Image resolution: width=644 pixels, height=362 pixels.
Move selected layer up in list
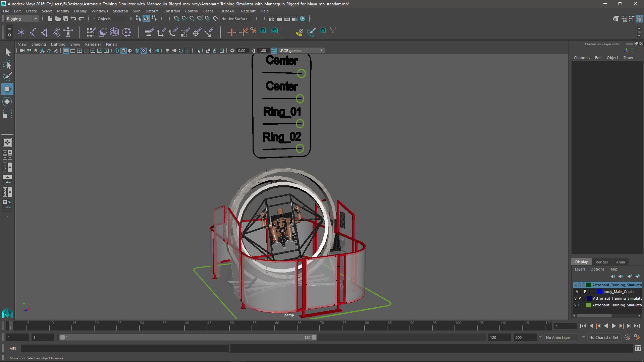click(613, 276)
